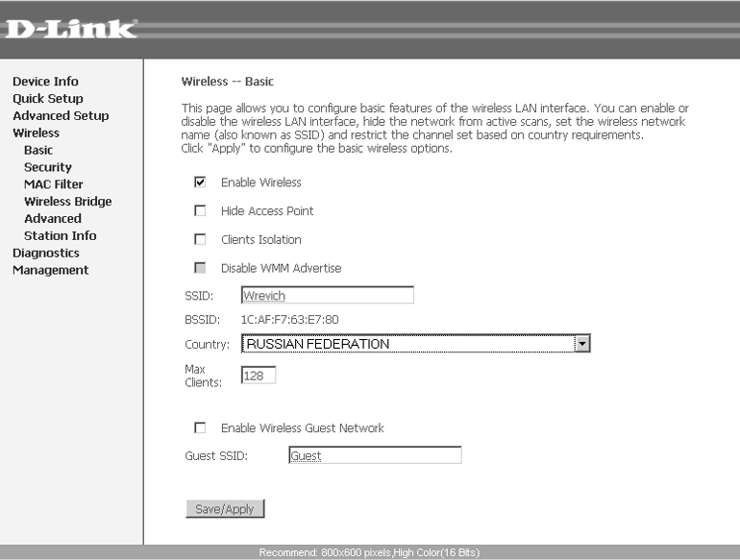Tick the Disable WMM Advertise checkbox
Image resolution: width=740 pixels, height=560 pixels.
tap(200, 268)
